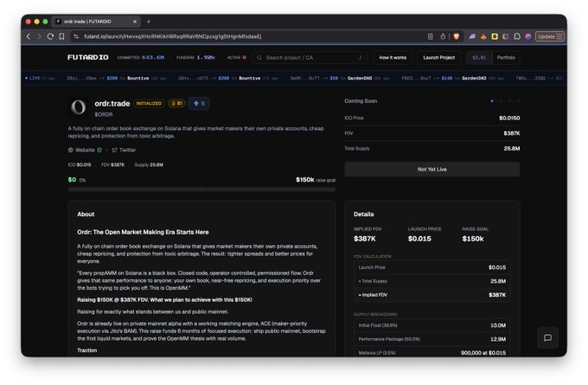Viewport: 588px width, 385px height.
Task: Open the chat widget icon
Action: (548, 337)
